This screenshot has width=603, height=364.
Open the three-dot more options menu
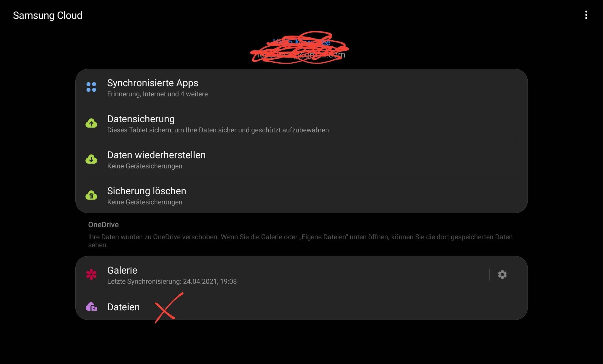click(x=586, y=15)
